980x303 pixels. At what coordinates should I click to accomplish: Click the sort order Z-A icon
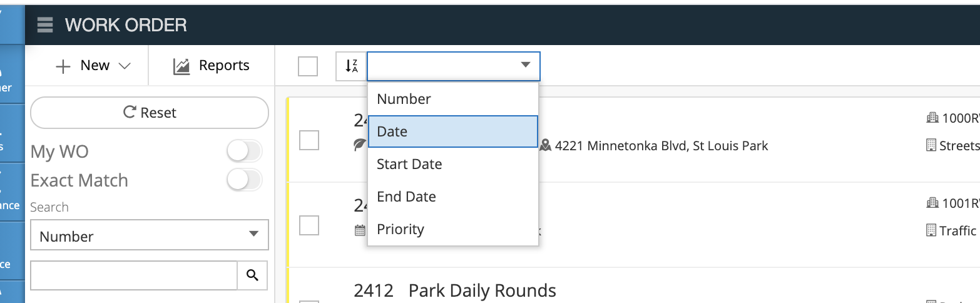[351, 66]
